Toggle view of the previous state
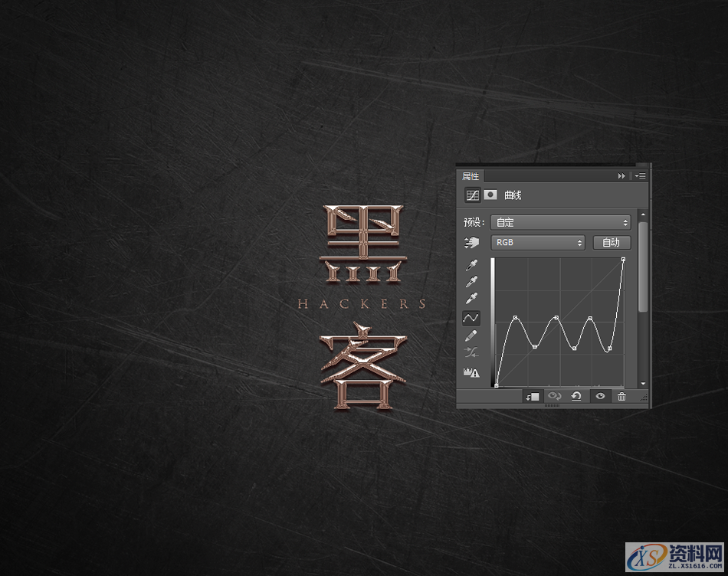This screenshot has width=728, height=576. tap(555, 396)
